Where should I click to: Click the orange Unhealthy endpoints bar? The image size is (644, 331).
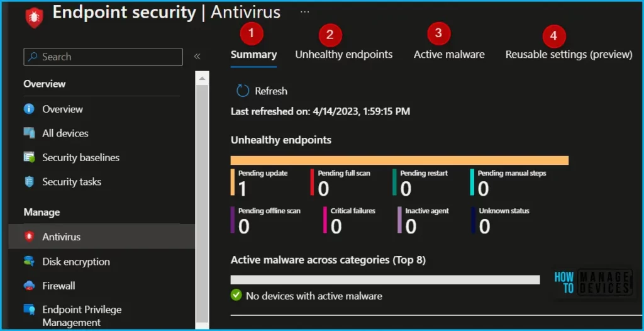coord(399,160)
